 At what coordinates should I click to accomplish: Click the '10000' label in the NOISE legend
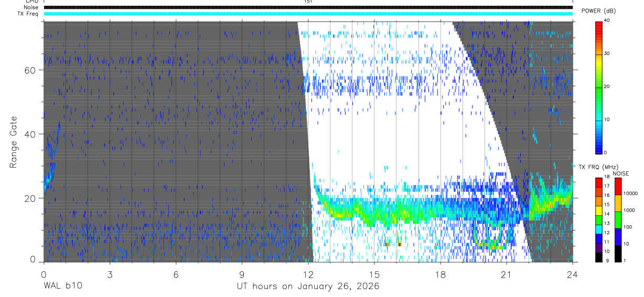point(631,194)
